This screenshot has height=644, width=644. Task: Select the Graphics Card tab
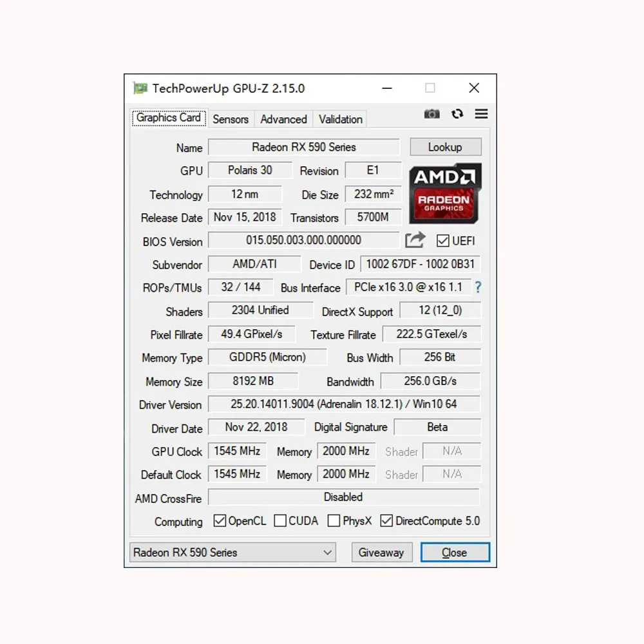coord(169,118)
